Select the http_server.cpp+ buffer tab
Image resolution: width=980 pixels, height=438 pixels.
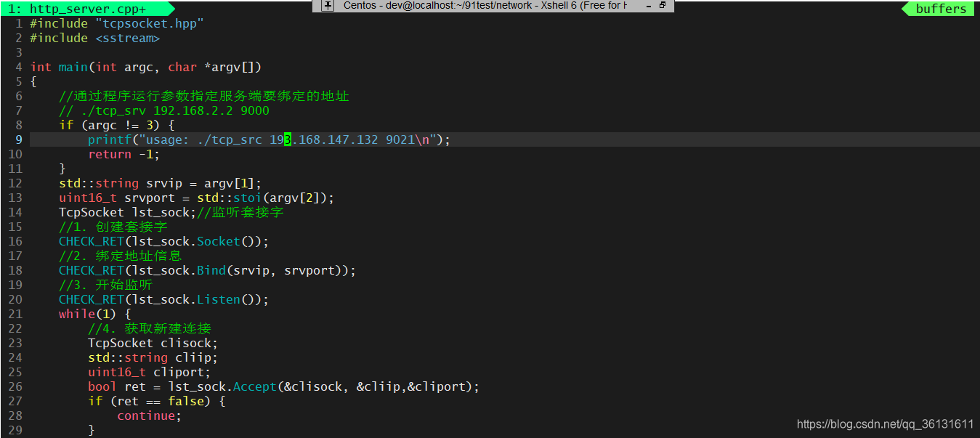[88, 9]
